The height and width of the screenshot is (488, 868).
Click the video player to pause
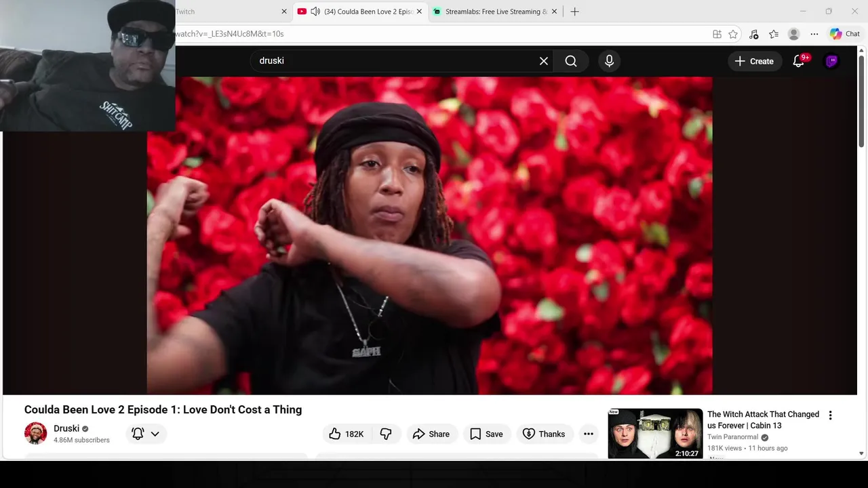pos(430,235)
